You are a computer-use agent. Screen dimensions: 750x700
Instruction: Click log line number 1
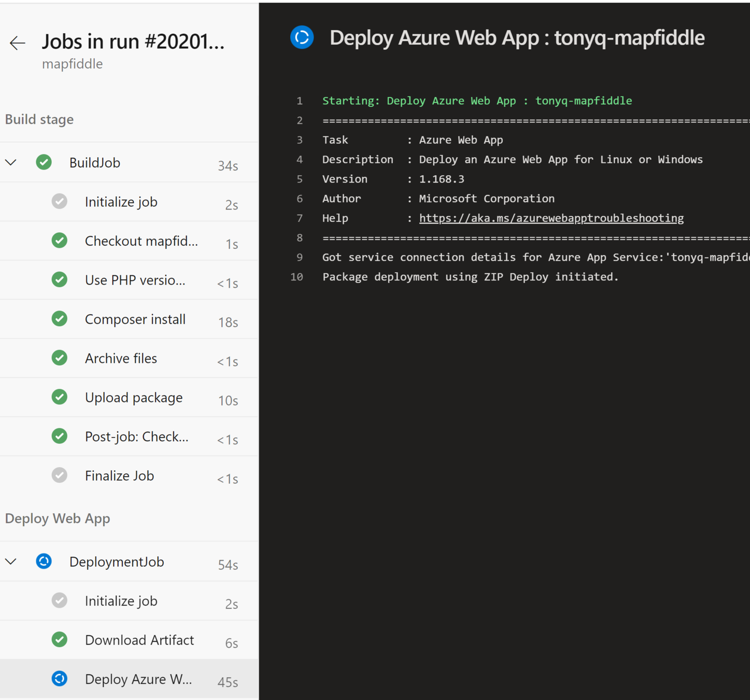click(x=300, y=101)
